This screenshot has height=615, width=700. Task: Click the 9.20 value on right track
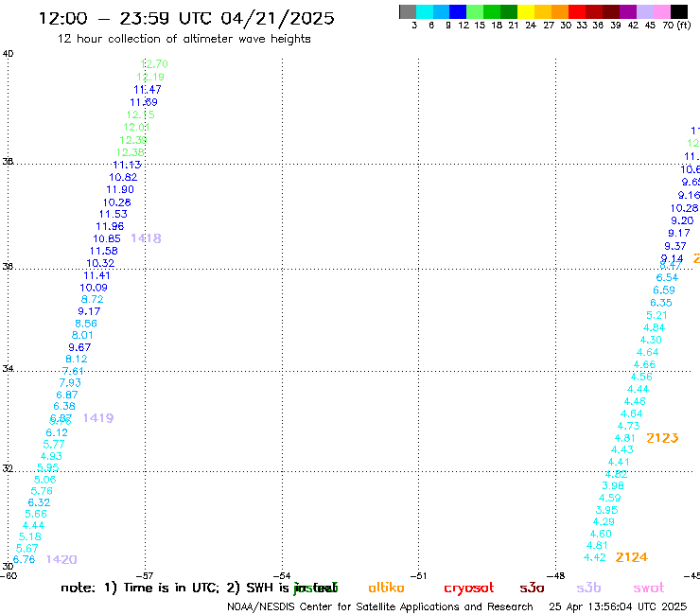(682, 220)
